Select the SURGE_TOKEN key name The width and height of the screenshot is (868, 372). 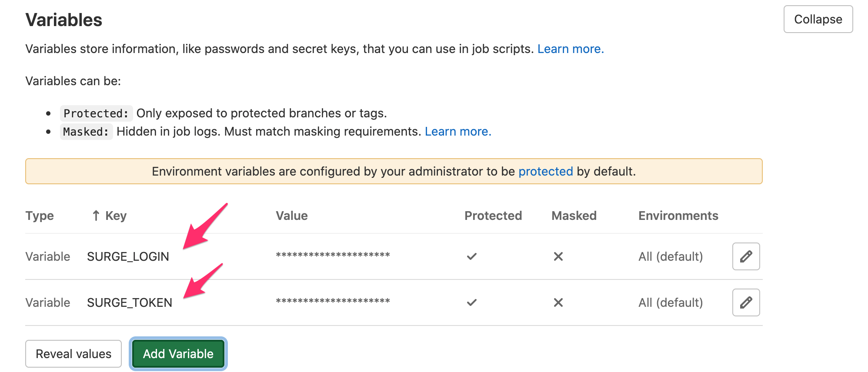(130, 302)
